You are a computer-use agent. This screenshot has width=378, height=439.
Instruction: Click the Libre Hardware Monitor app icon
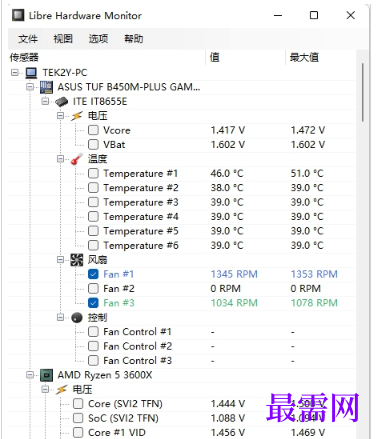click(x=18, y=15)
